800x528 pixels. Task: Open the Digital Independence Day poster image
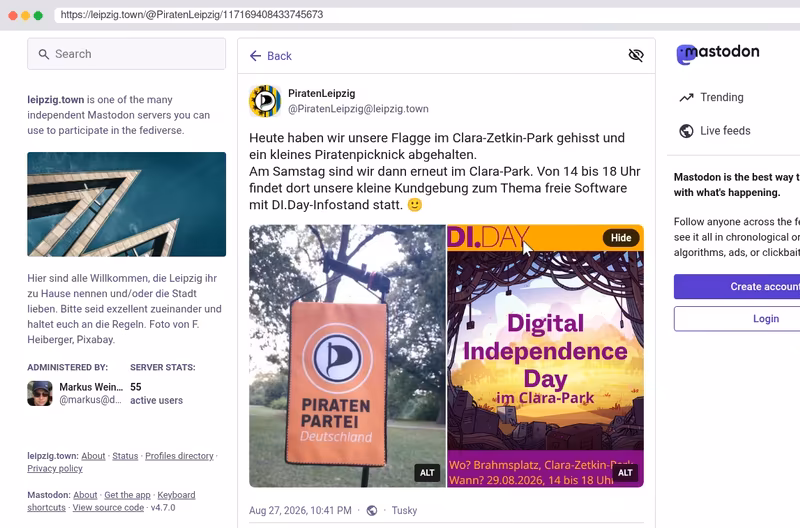coord(545,356)
